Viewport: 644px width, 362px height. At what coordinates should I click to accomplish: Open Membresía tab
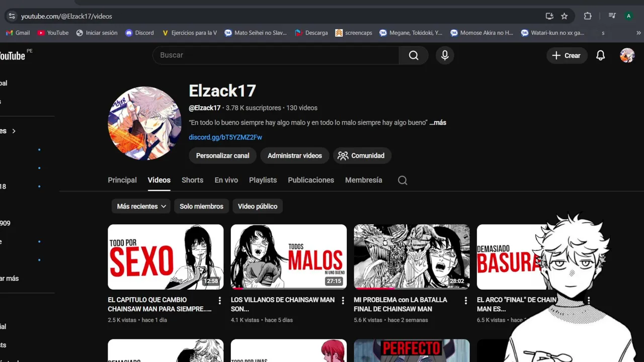tap(364, 180)
